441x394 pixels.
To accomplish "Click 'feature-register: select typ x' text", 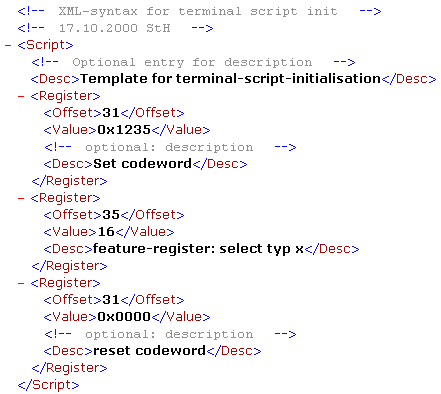I will point(198,249).
